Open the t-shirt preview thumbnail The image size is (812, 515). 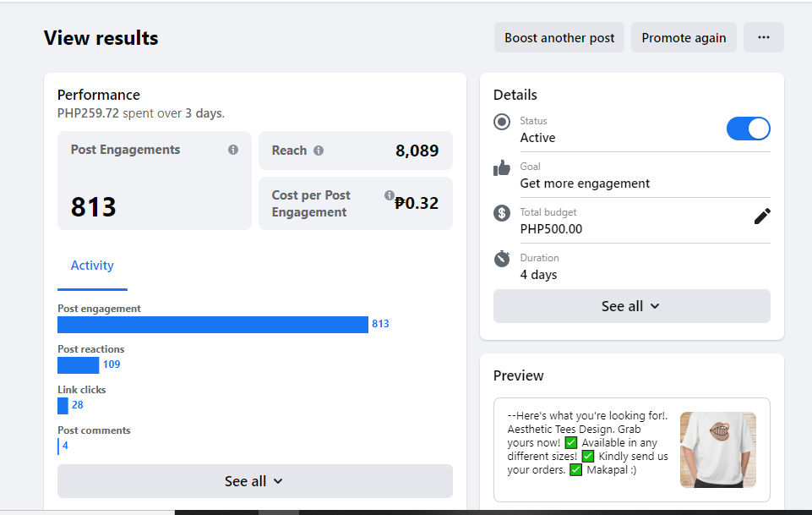[x=717, y=450]
